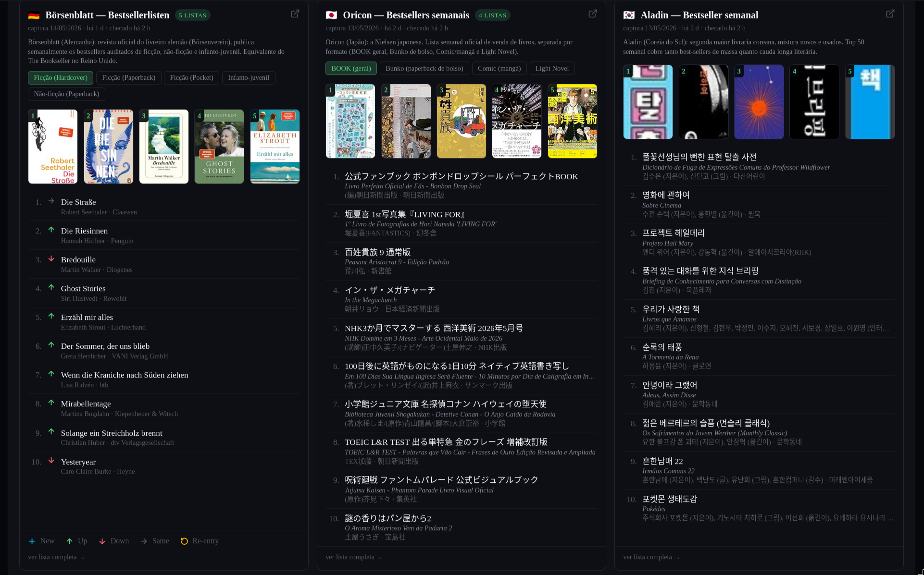Click the Börsenblatt 5 LISTAS badge

192,15
